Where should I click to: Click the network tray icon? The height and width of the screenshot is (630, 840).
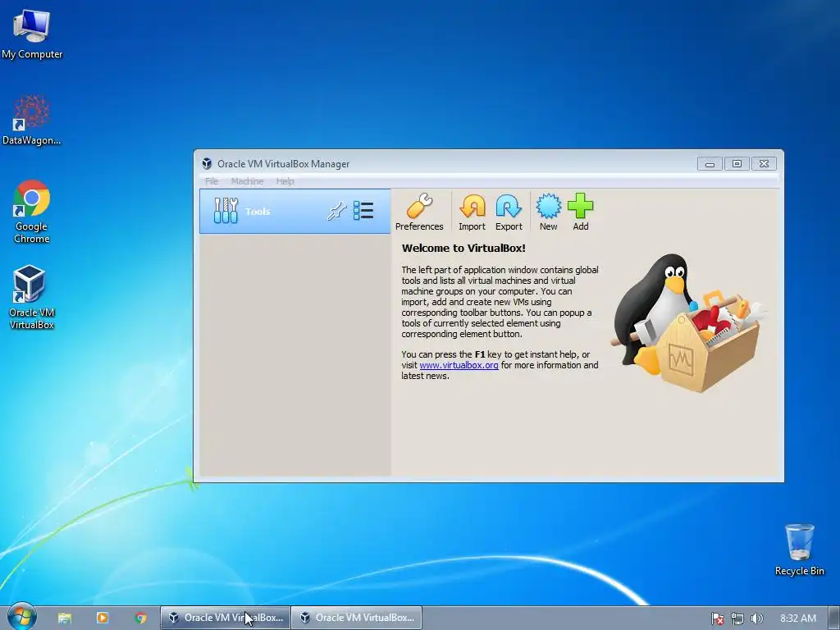point(737,619)
